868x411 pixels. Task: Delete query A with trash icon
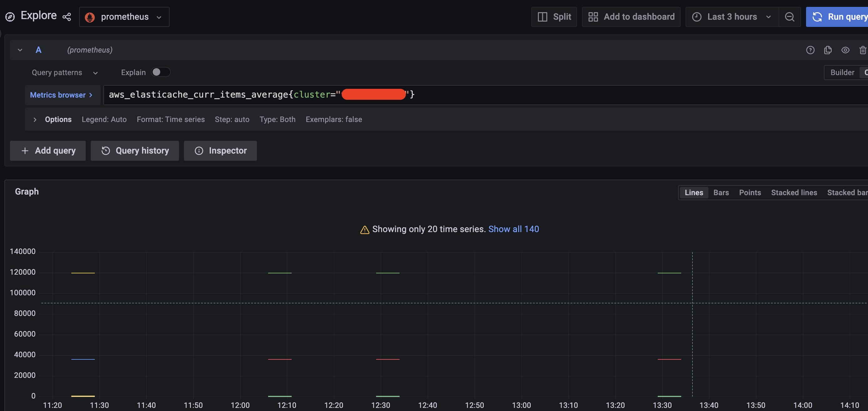pyautogui.click(x=863, y=50)
